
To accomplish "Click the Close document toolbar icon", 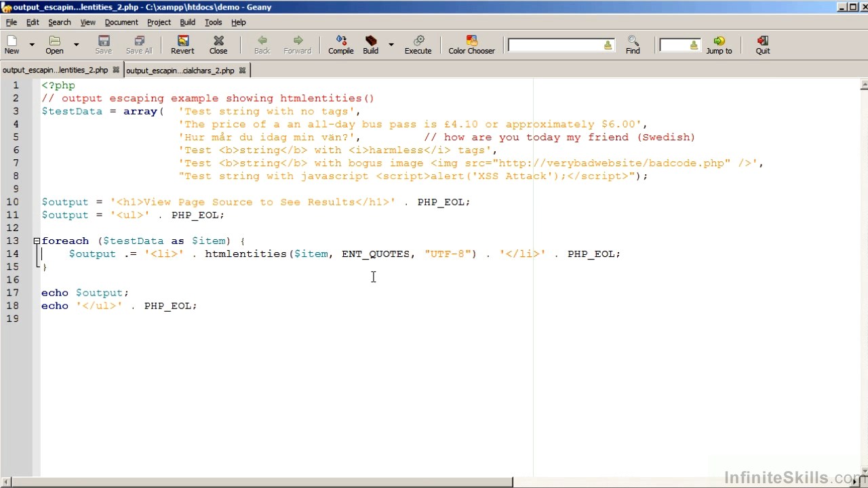I will click(x=218, y=45).
